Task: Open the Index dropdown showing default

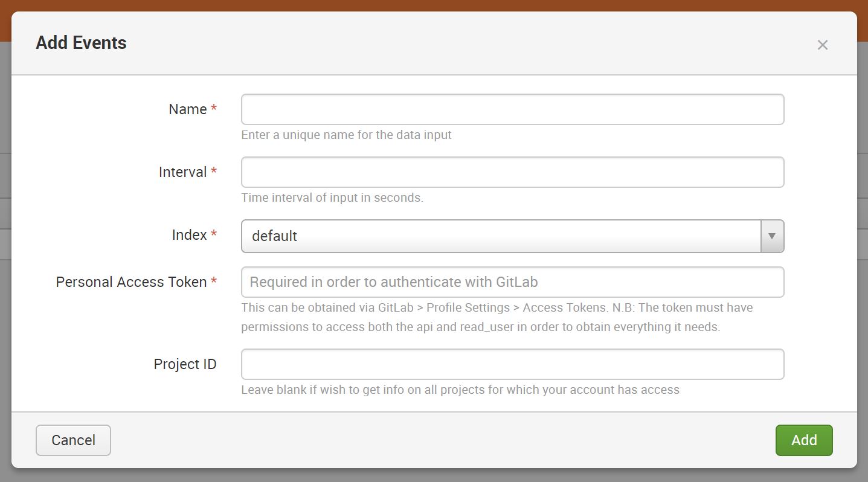Action: [500, 236]
